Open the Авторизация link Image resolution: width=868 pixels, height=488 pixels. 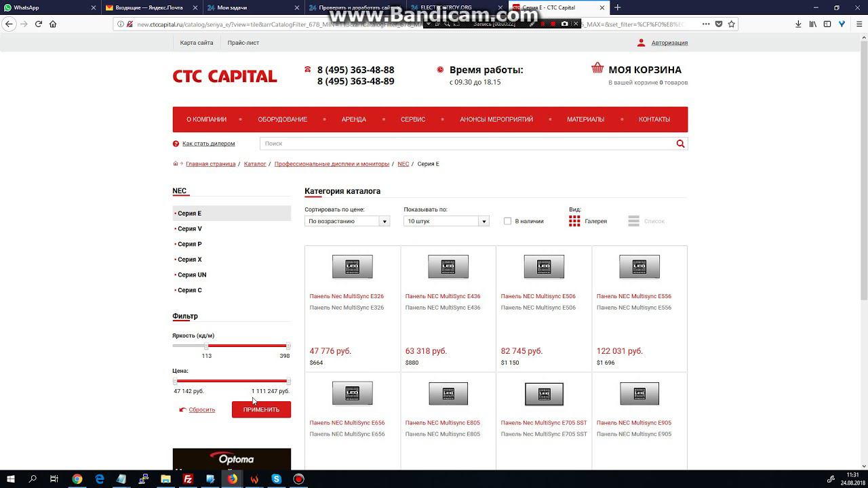click(x=669, y=43)
